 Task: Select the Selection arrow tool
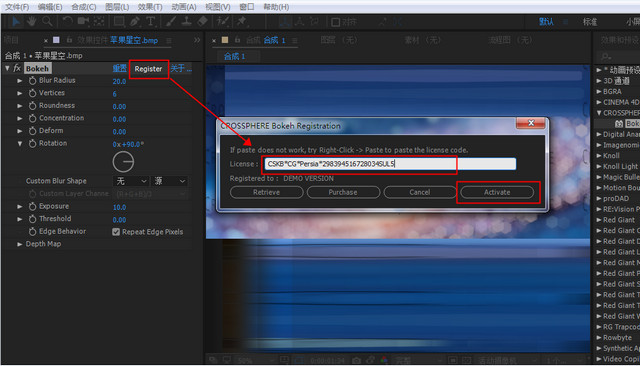point(16,22)
